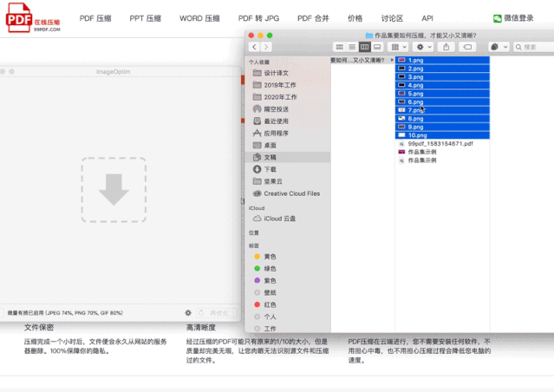Open the PDF 压缩 page
The height and width of the screenshot is (392, 554).
click(x=95, y=18)
